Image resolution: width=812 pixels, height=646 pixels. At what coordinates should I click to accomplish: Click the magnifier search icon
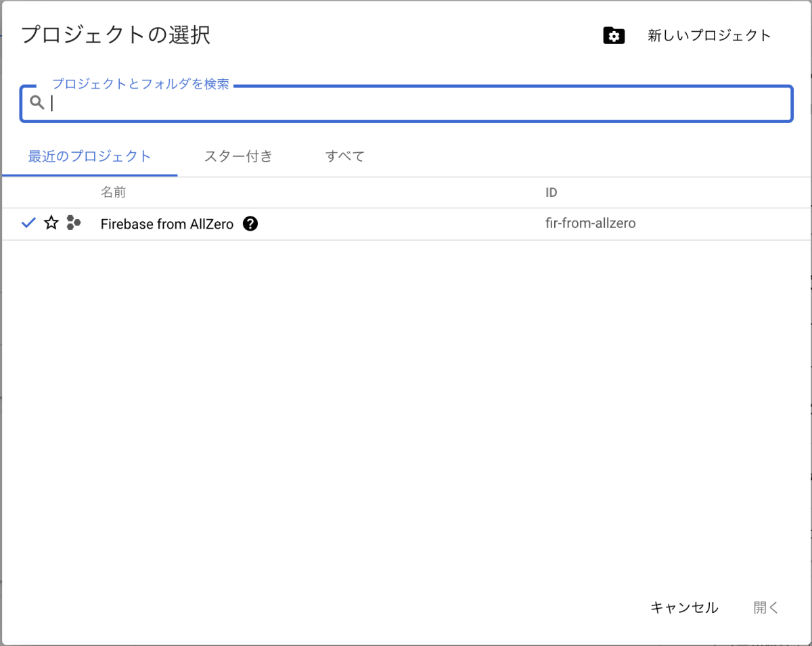click(37, 103)
